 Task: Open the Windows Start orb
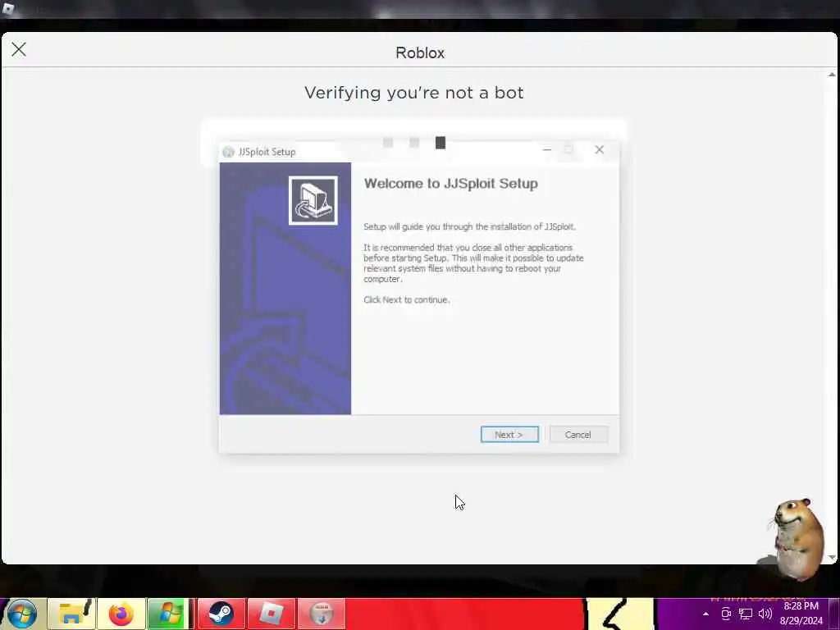point(22,614)
